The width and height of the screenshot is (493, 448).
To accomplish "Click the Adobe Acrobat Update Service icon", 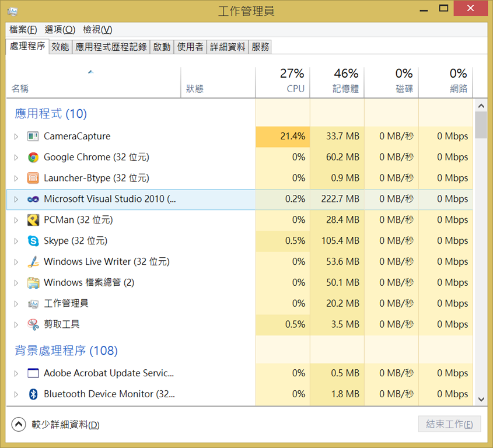I will [33, 373].
